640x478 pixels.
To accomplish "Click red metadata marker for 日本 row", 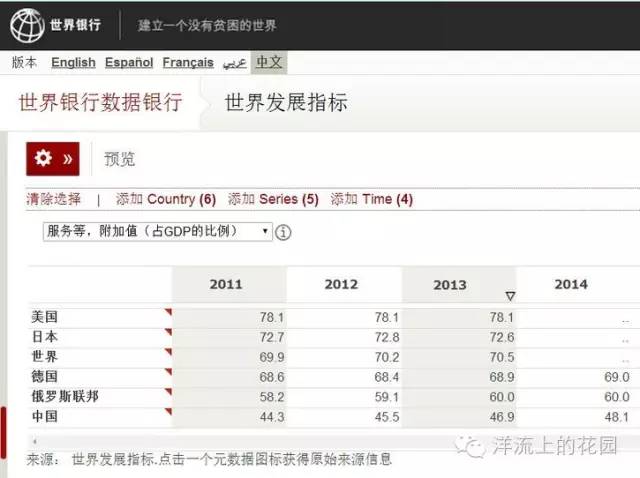I will (168, 332).
